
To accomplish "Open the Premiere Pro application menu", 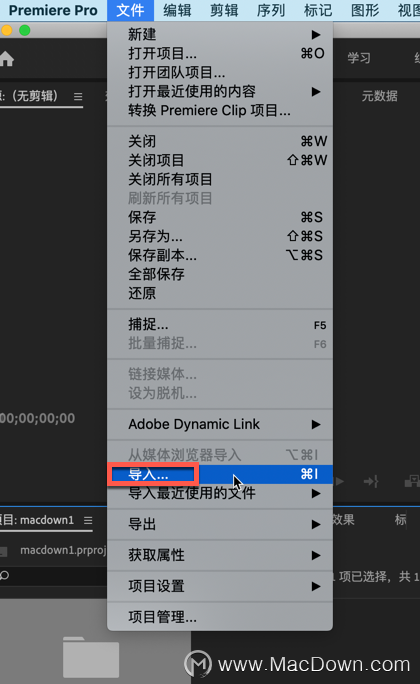I will tap(53, 10).
